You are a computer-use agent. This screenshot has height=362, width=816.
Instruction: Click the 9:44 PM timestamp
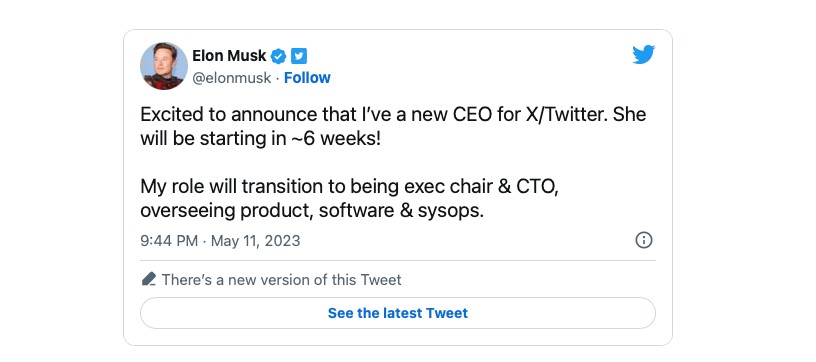click(169, 241)
